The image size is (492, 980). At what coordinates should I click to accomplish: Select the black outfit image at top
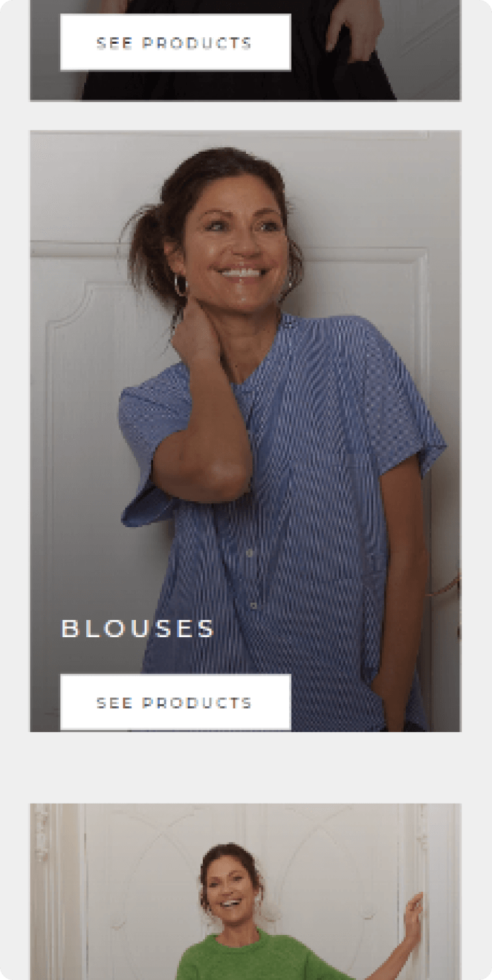coord(245,50)
